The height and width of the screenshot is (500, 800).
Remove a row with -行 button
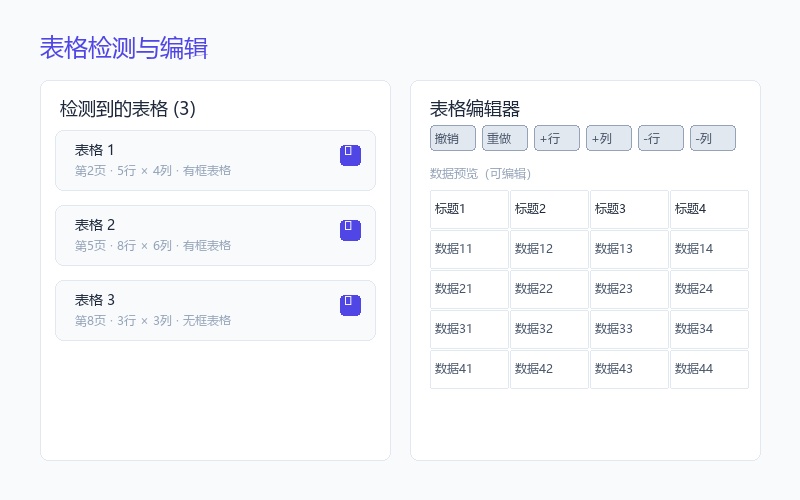pyautogui.click(x=661, y=138)
